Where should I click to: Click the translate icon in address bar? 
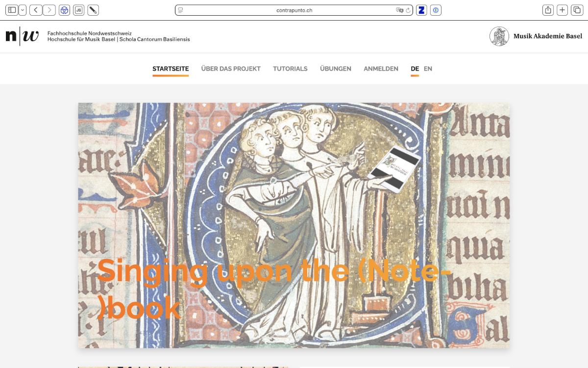pyautogui.click(x=399, y=10)
